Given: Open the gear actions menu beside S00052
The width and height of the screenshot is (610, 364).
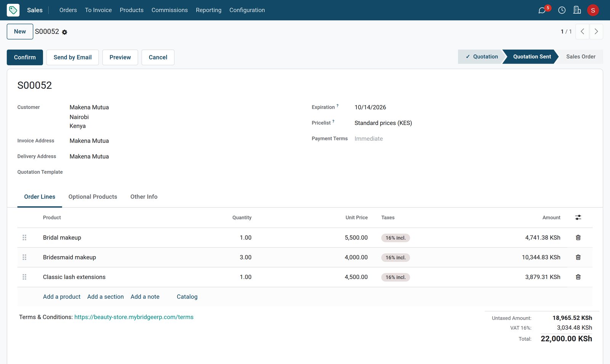Looking at the screenshot, I should pyautogui.click(x=64, y=32).
